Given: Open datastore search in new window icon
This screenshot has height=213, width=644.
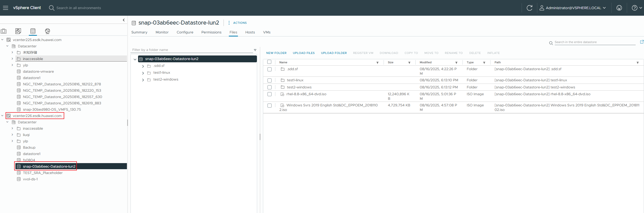Looking at the screenshot, I should (x=642, y=42).
